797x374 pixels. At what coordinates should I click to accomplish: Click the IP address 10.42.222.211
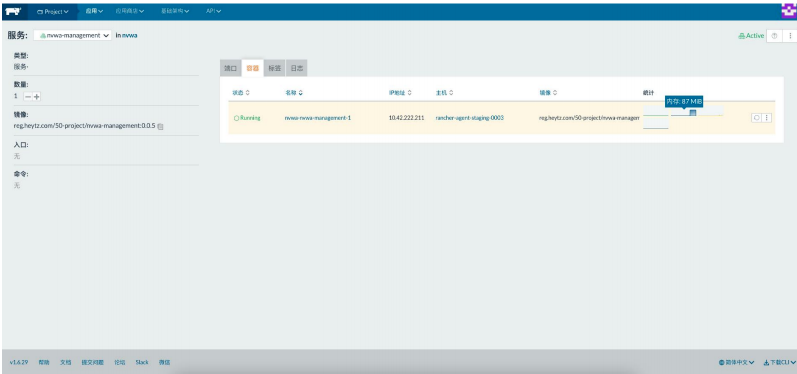(x=406, y=118)
